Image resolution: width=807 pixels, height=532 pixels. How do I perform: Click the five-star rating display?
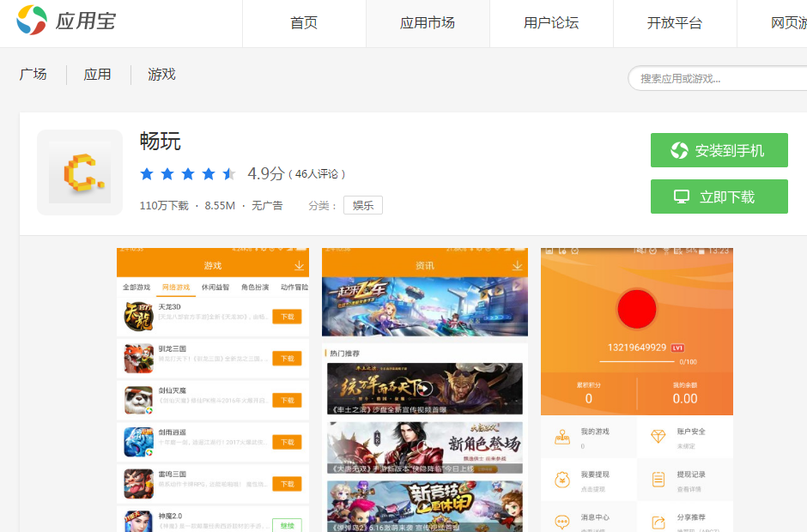click(x=188, y=174)
